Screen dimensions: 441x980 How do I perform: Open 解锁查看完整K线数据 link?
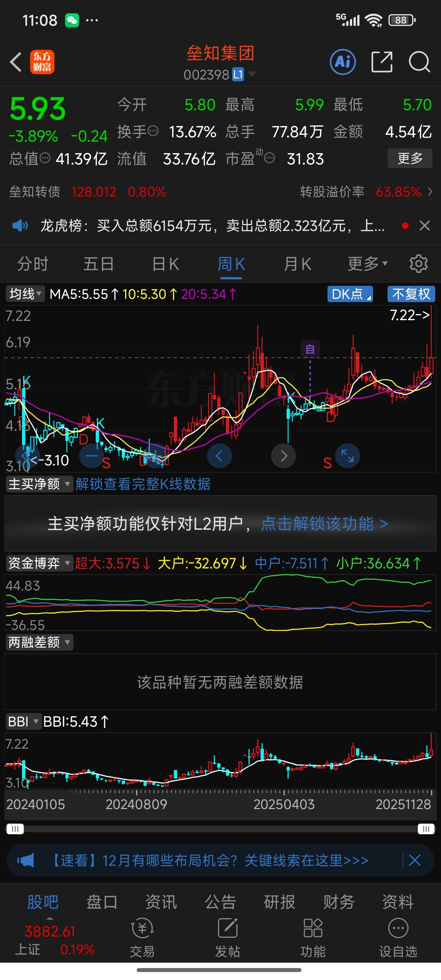click(143, 484)
